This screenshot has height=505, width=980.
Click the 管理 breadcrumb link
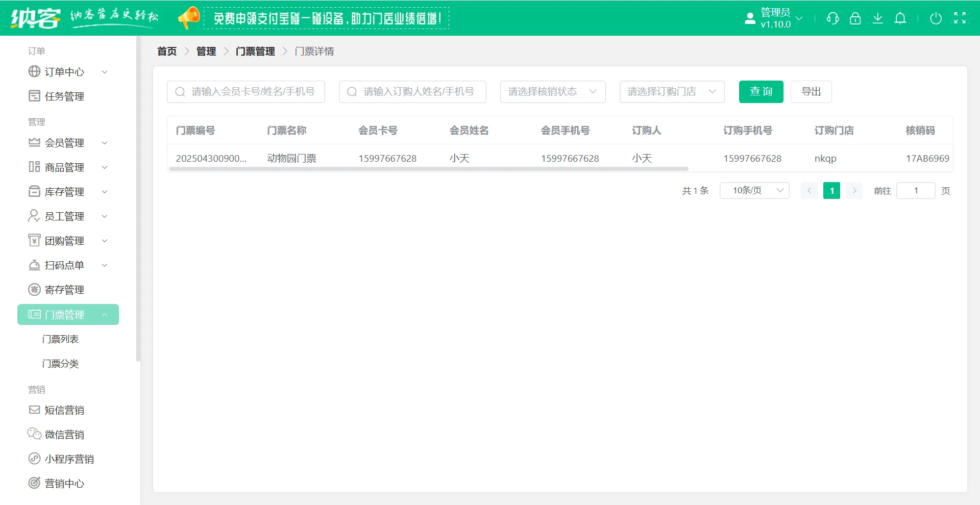click(x=206, y=52)
